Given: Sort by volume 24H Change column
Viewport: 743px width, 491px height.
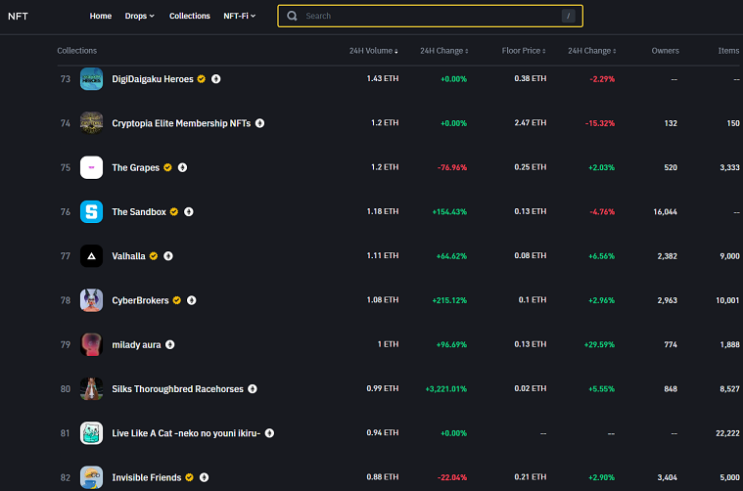Looking at the screenshot, I should (x=444, y=51).
